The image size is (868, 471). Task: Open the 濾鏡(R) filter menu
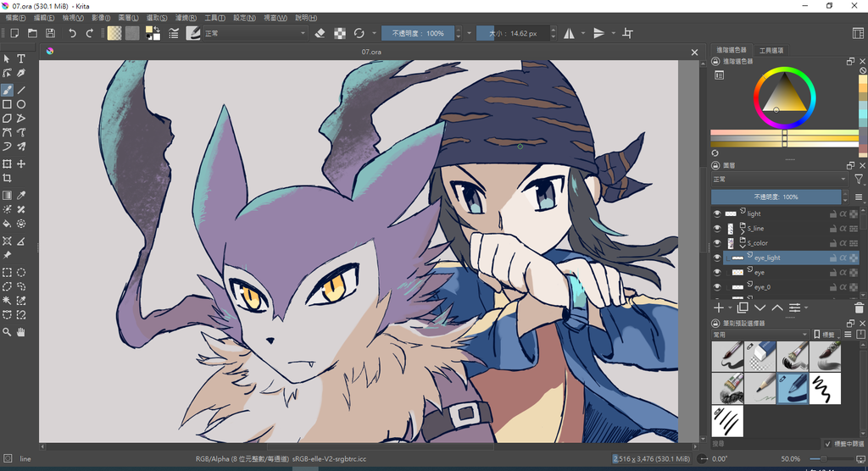tap(186, 18)
